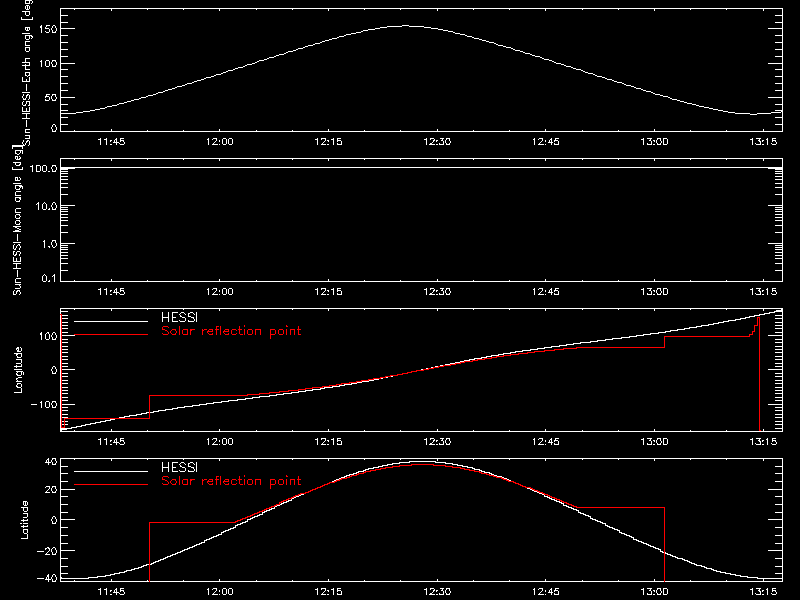Click the 11:45 tick label under Latitude plot
800x600 pixels.
click(x=111, y=592)
